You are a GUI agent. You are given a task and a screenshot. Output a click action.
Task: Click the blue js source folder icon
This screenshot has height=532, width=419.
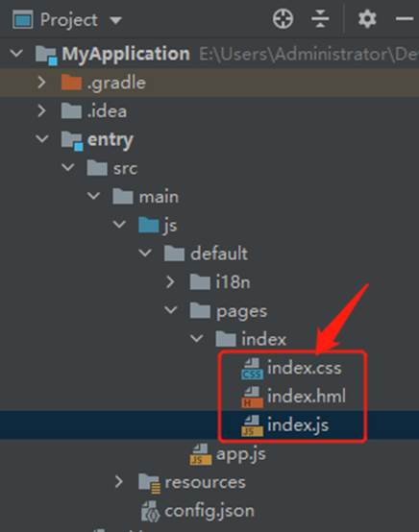[149, 225]
